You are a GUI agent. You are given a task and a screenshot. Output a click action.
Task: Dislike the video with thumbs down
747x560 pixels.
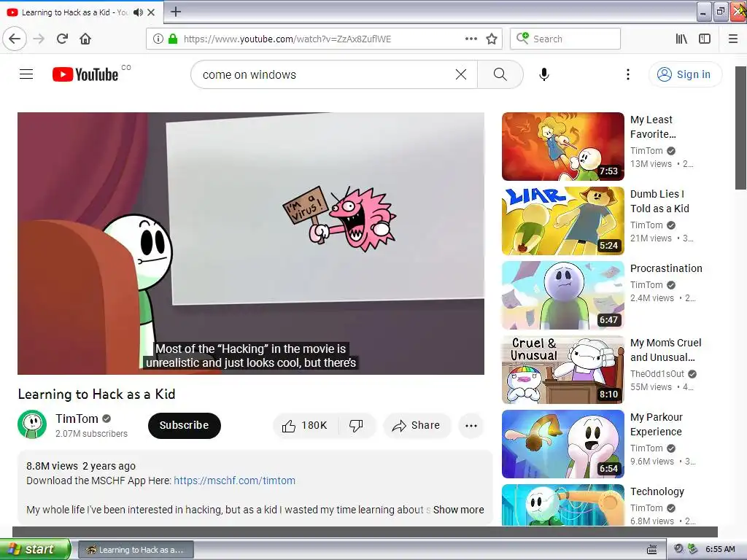tap(356, 425)
